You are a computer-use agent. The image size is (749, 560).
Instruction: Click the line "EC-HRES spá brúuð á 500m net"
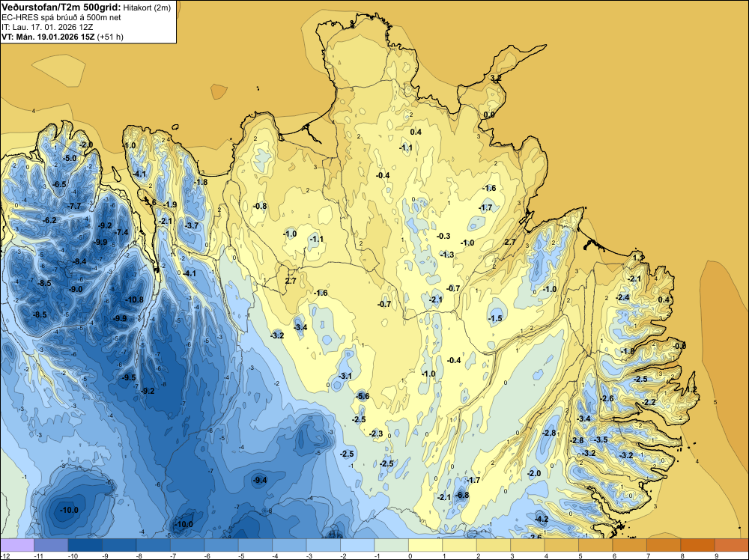click(61, 17)
